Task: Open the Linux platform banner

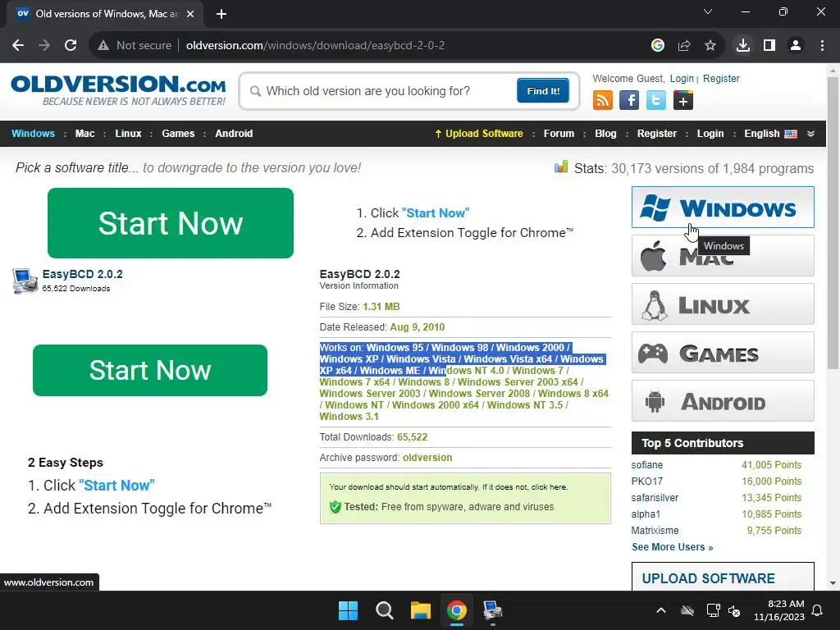Action: [723, 304]
